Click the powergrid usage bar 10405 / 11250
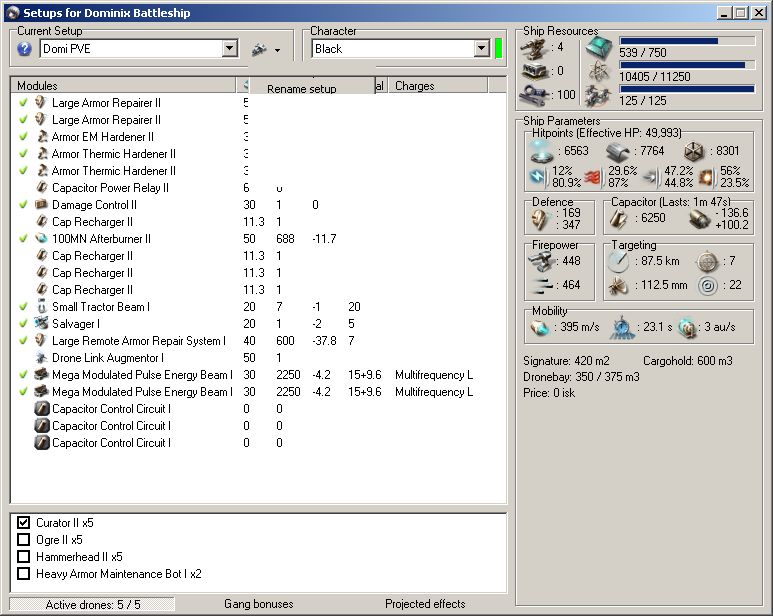Viewport: 773px width, 616px height. coord(687,65)
